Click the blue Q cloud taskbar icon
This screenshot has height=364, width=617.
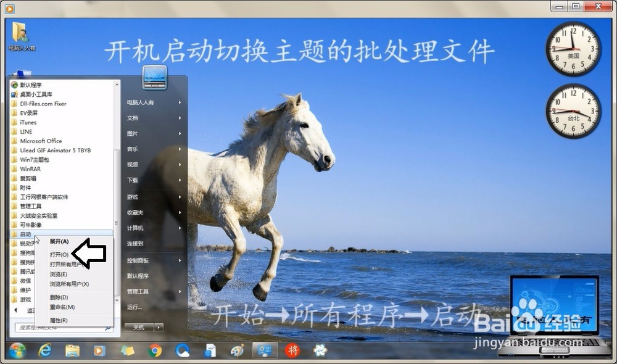(x=182, y=350)
